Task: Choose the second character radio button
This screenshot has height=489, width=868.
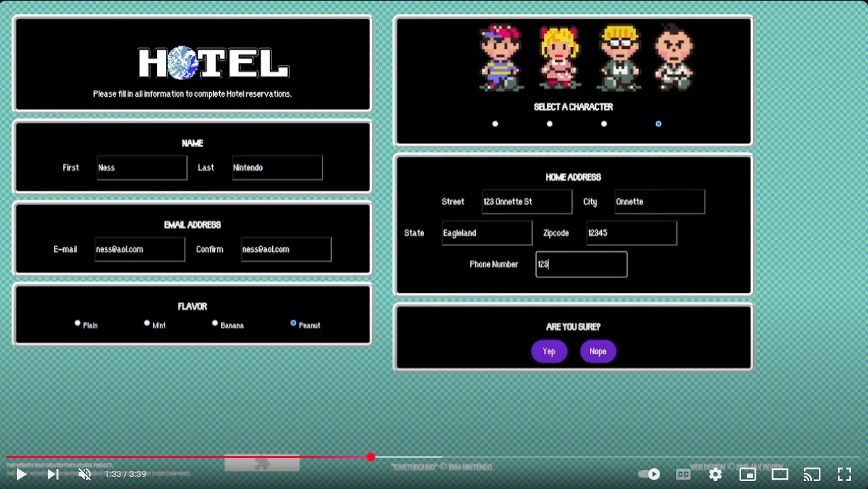Action: [x=550, y=124]
